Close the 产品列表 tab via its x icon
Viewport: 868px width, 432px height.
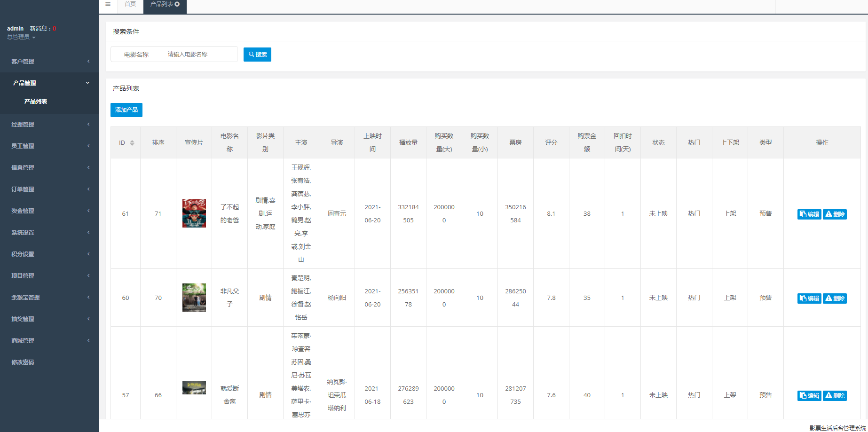tap(177, 4)
